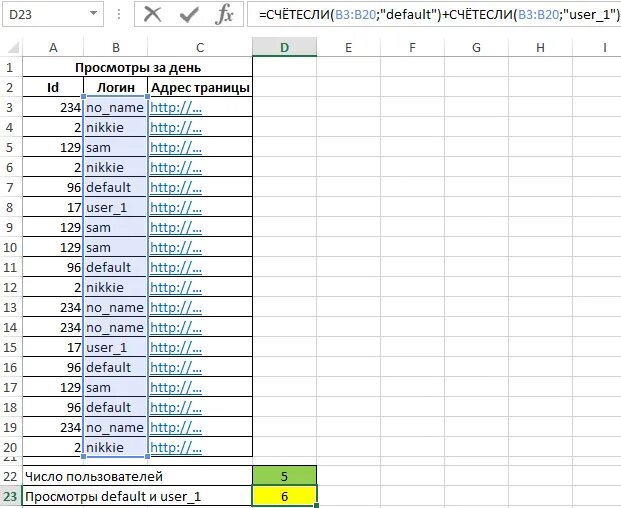Click the fill handle of cell D23

pyautogui.click(x=316, y=506)
